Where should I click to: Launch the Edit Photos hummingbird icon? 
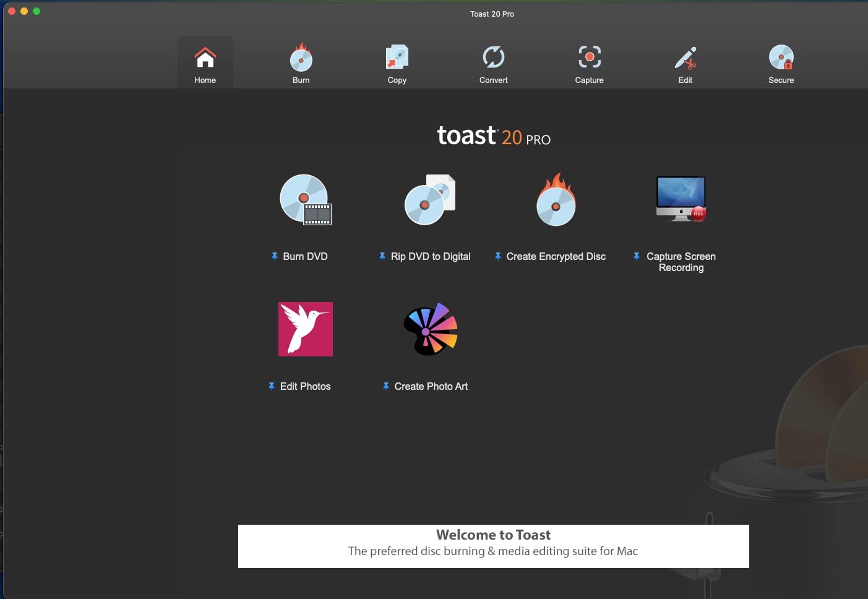click(306, 329)
